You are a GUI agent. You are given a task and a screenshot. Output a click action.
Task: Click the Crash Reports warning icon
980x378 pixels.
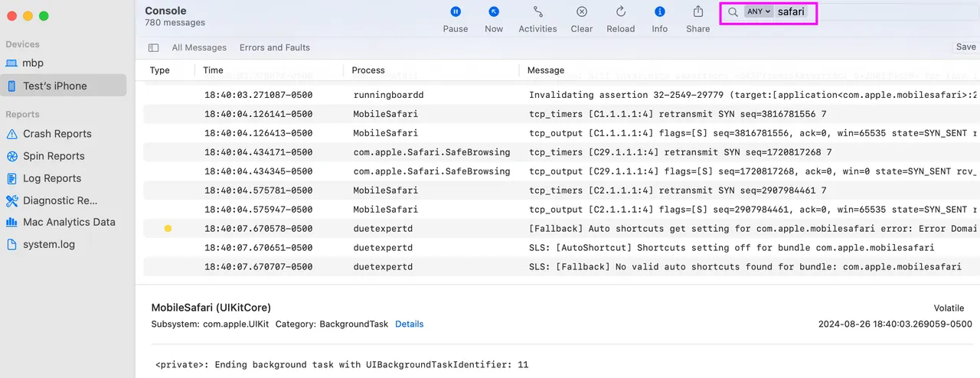[x=11, y=134]
